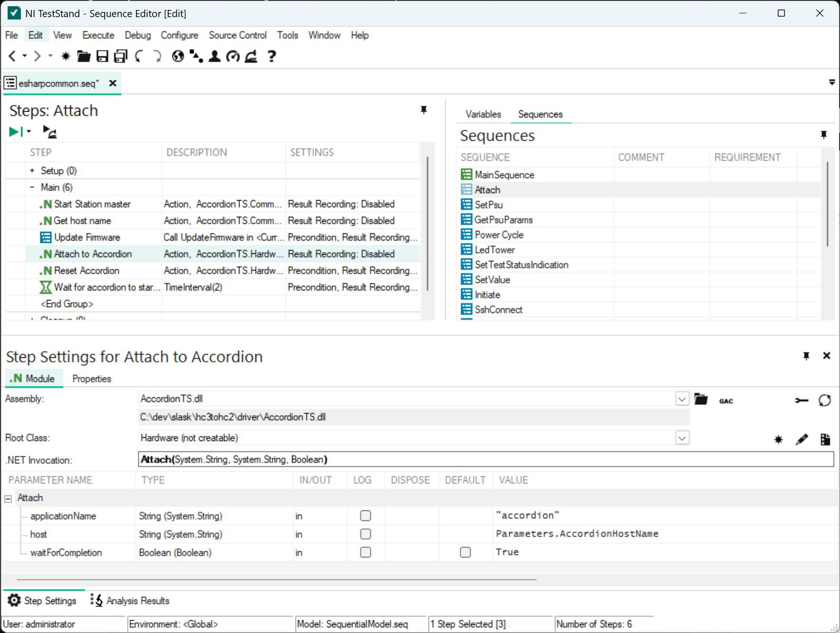Image resolution: width=840 pixels, height=633 pixels.
Task: Pin the Sequences panel
Action: click(823, 135)
